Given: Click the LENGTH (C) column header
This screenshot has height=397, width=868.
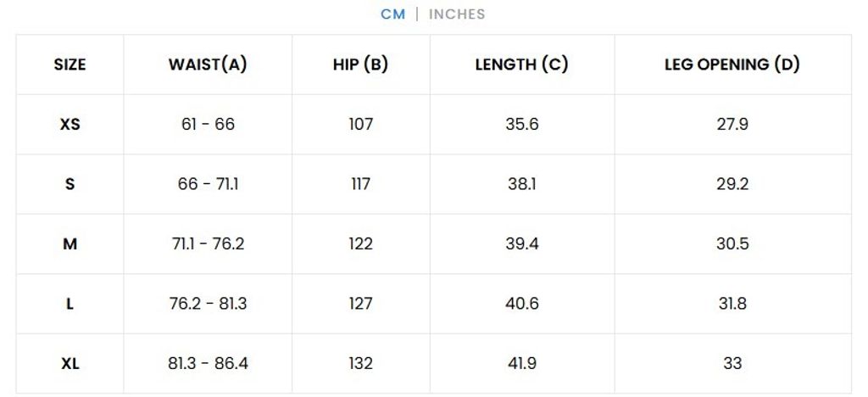Looking at the screenshot, I should (521, 64).
